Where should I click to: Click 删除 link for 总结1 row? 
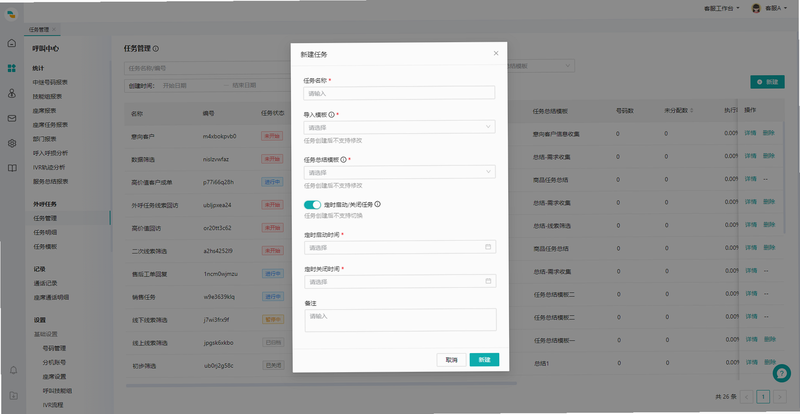[x=769, y=362]
